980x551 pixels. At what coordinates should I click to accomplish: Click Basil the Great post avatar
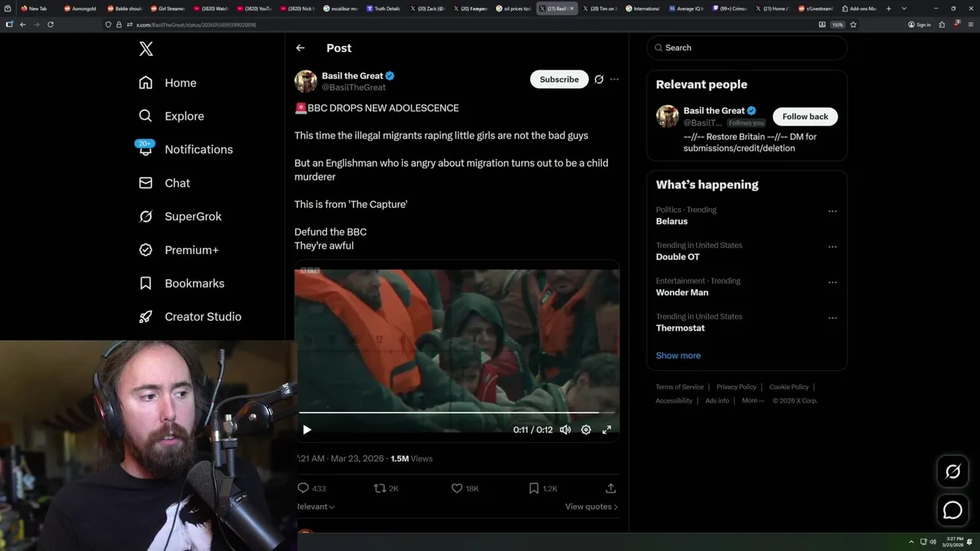(x=305, y=81)
